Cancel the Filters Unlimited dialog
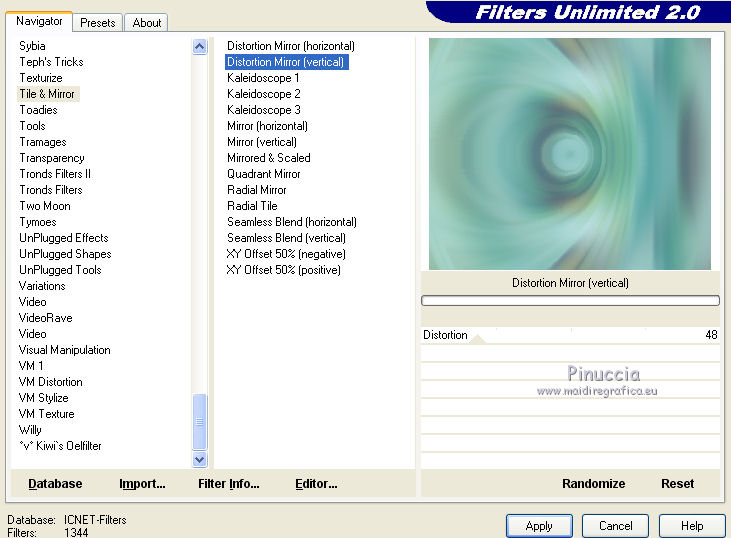 [x=615, y=526]
